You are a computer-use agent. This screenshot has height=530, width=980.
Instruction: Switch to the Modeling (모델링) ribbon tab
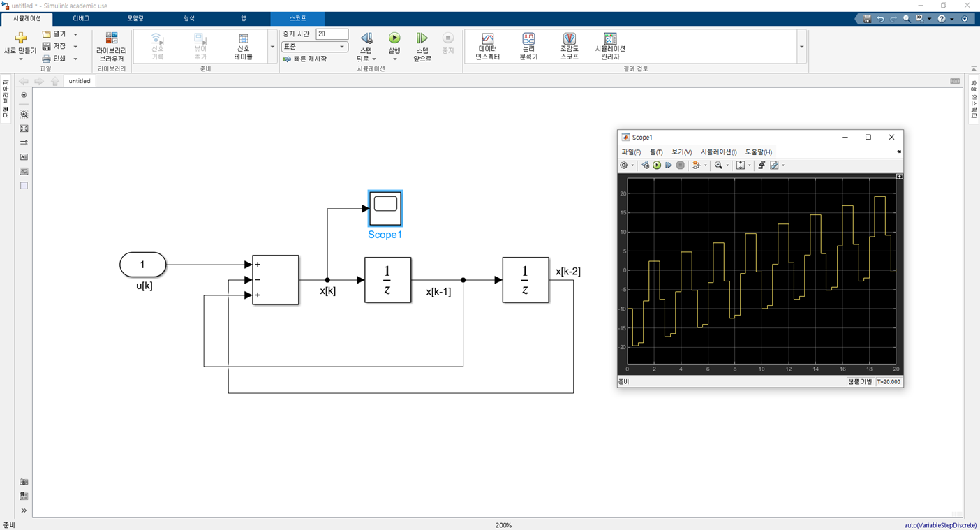click(x=135, y=18)
